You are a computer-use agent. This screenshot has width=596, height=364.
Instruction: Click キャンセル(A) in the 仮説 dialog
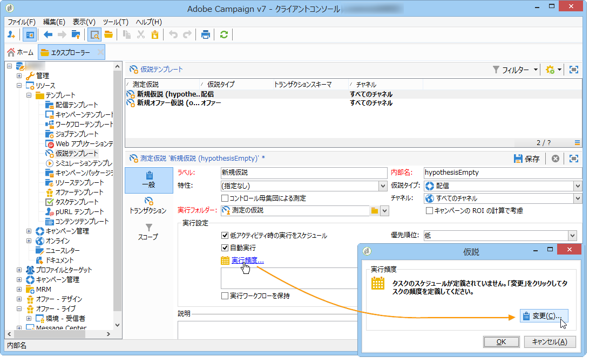click(550, 341)
